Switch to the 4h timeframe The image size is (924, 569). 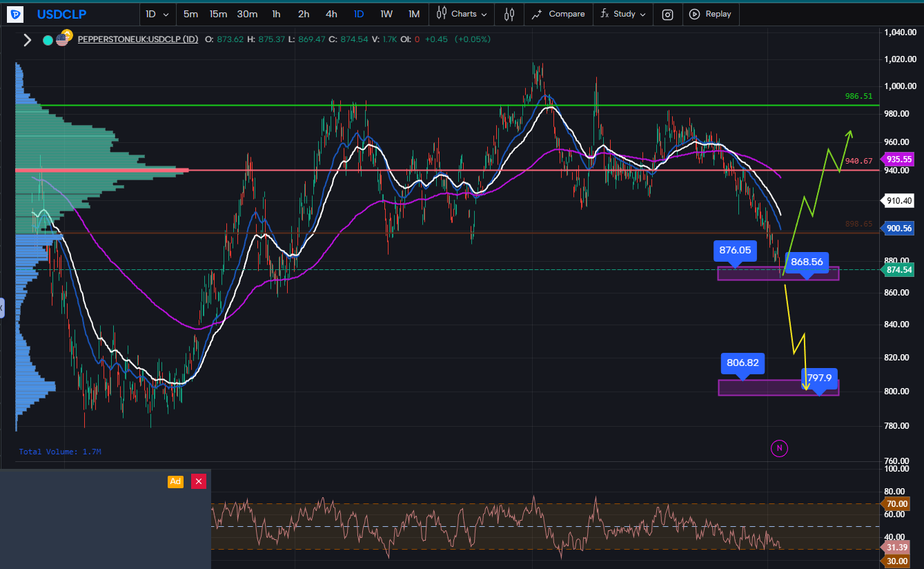click(331, 14)
